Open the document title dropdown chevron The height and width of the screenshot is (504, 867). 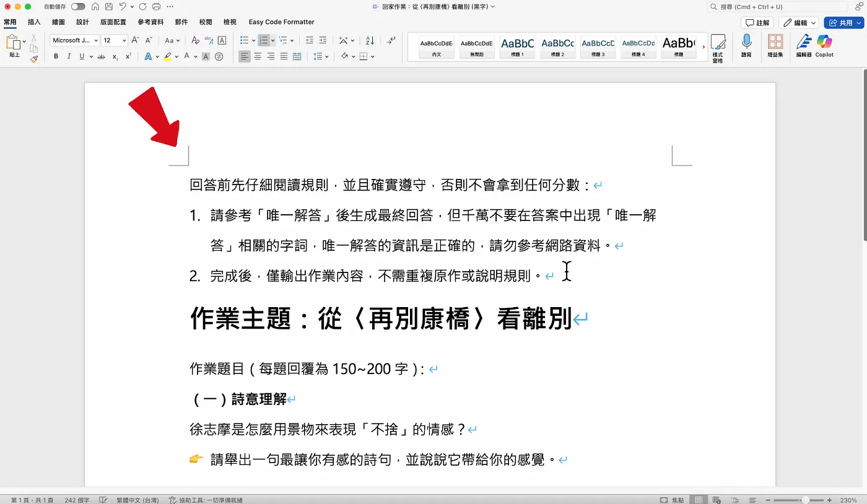493,7
